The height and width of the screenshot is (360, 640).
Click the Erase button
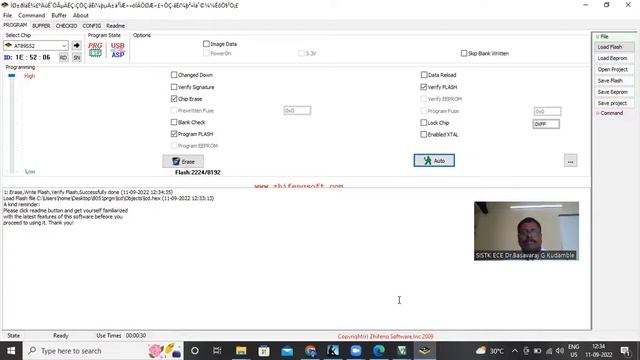183,162
